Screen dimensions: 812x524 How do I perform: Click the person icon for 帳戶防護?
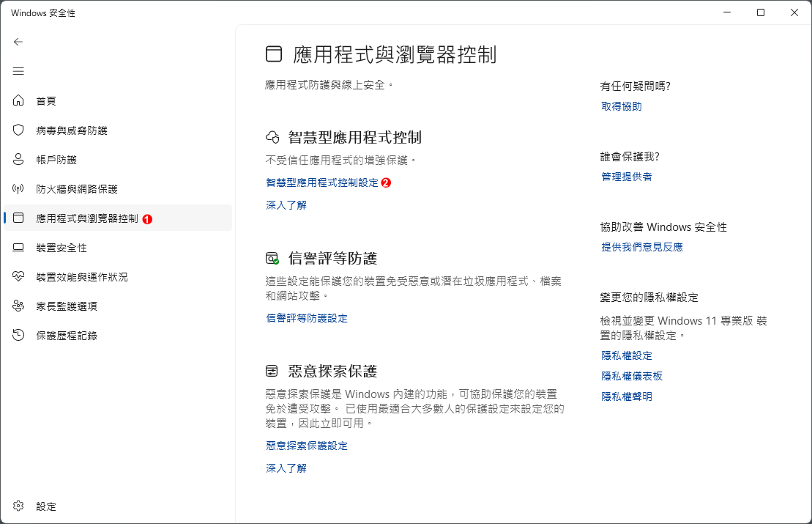click(18, 159)
